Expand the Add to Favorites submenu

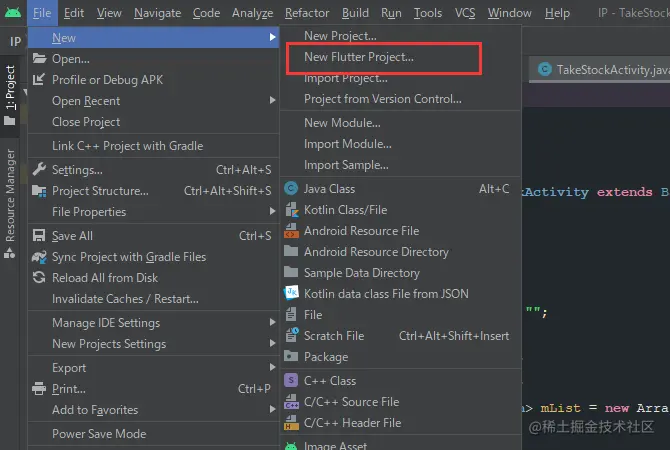(272, 409)
